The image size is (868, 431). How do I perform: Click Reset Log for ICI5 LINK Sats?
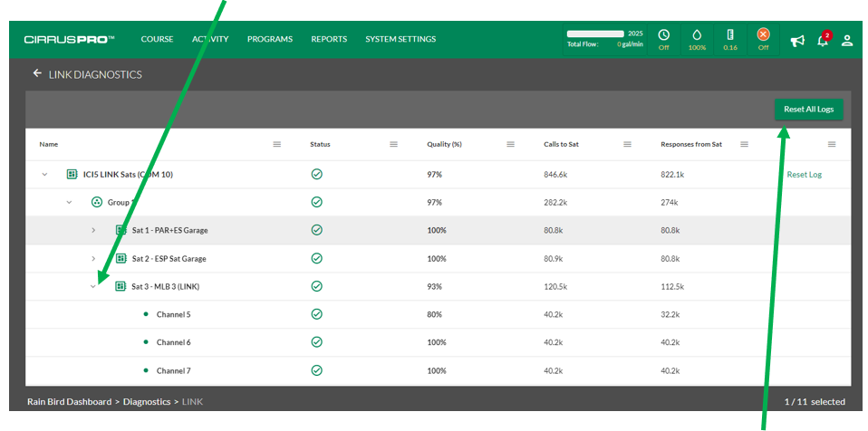(x=805, y=174)
